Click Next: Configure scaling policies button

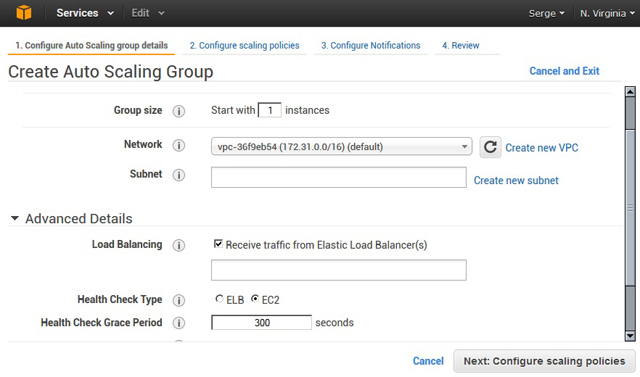pos(544,361)
